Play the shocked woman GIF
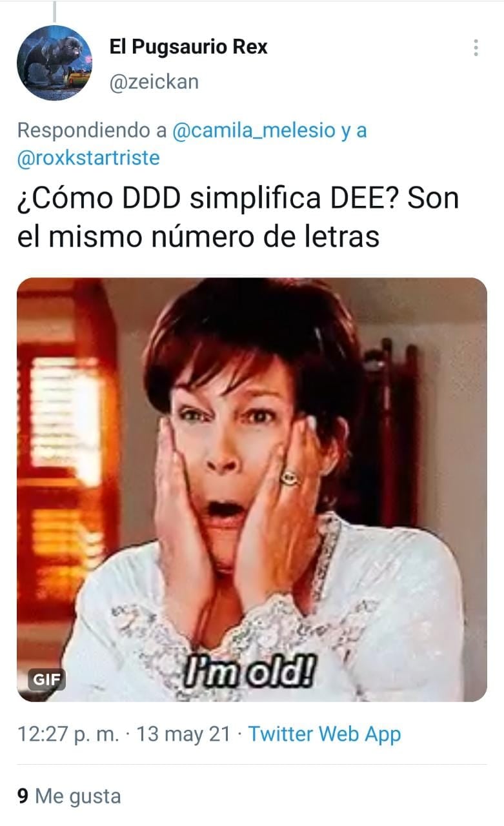504x826 pixels. tap(252, 489)
